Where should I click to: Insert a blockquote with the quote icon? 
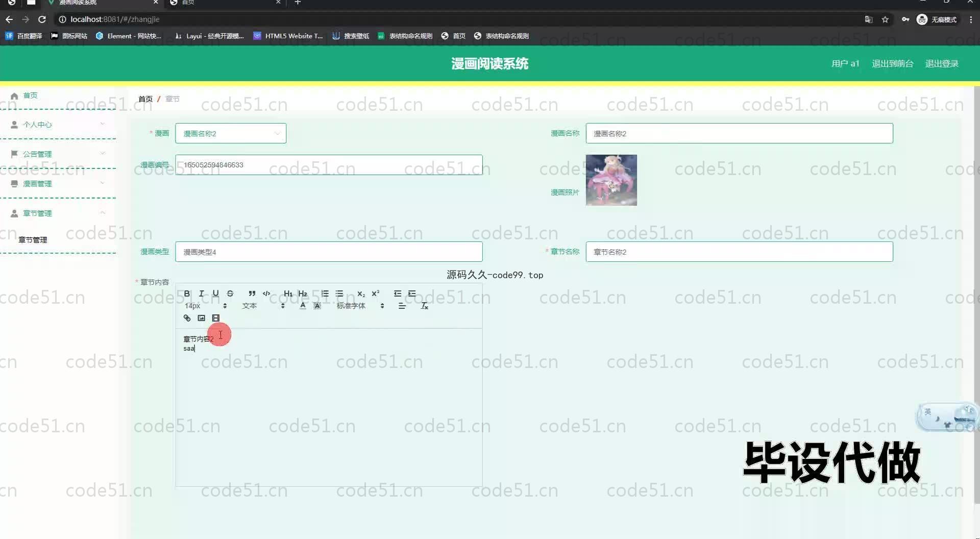pos(252,293)
